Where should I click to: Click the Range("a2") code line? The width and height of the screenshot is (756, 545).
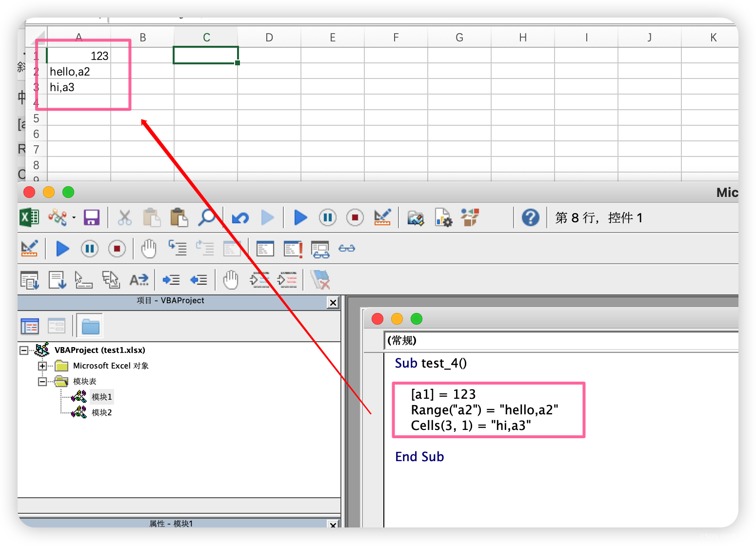pyautogui.click(x=484, y=410)
